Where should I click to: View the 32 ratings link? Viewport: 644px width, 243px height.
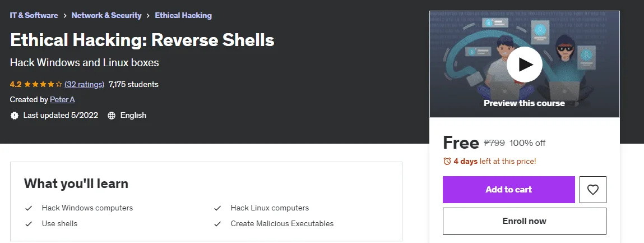[x=84, y=85]
